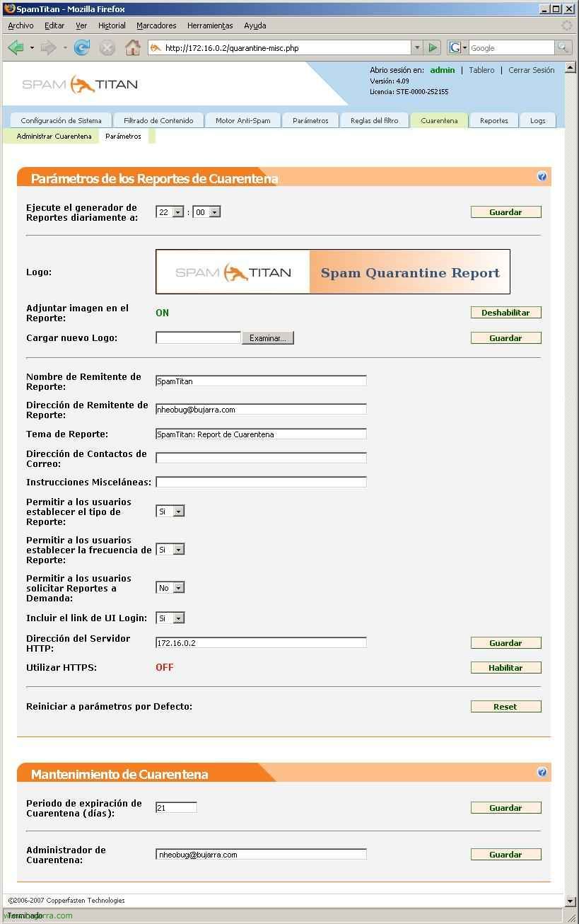
Task: Switch to the top-level Parámetros tab
Action: pyautogui.click(x=310, y=120)
